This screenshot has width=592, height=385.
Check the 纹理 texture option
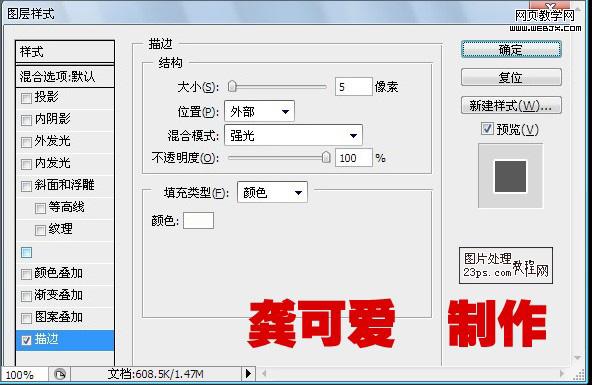point(40,230)
